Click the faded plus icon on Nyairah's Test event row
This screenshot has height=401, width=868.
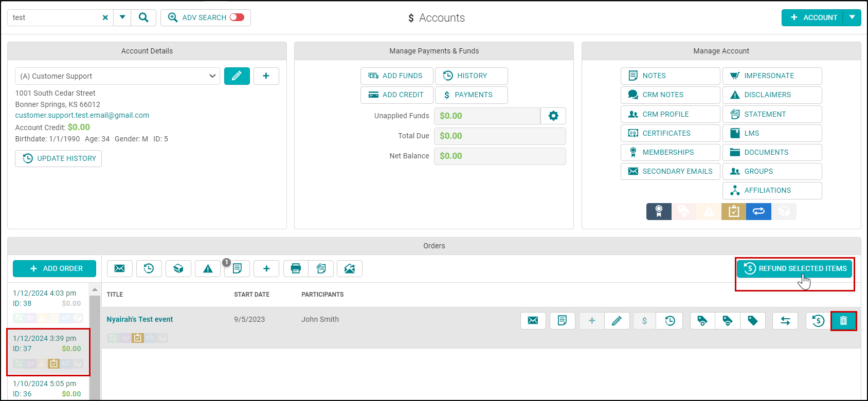coord(592,321)
